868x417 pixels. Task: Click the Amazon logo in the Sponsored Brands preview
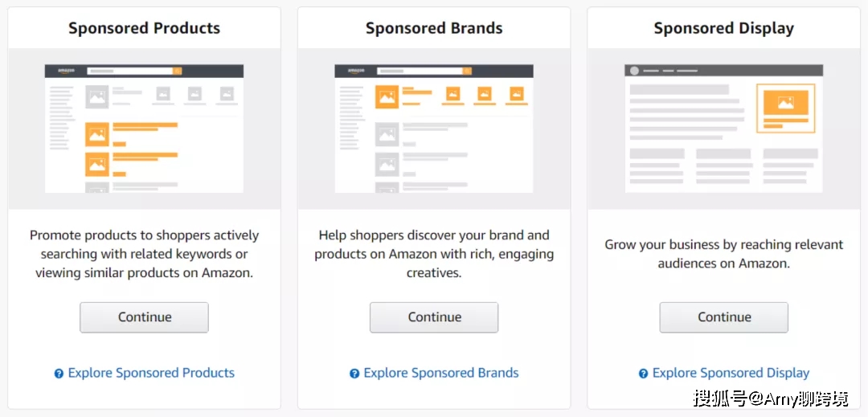(356, 71)
